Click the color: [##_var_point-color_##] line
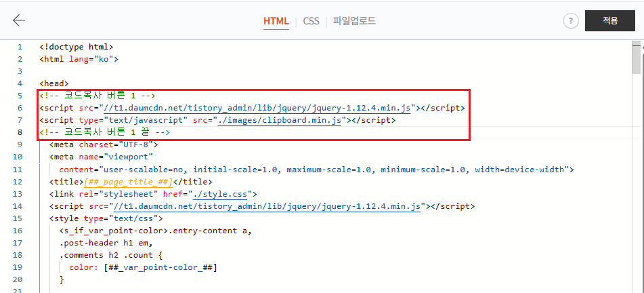 tap(143, 267)
